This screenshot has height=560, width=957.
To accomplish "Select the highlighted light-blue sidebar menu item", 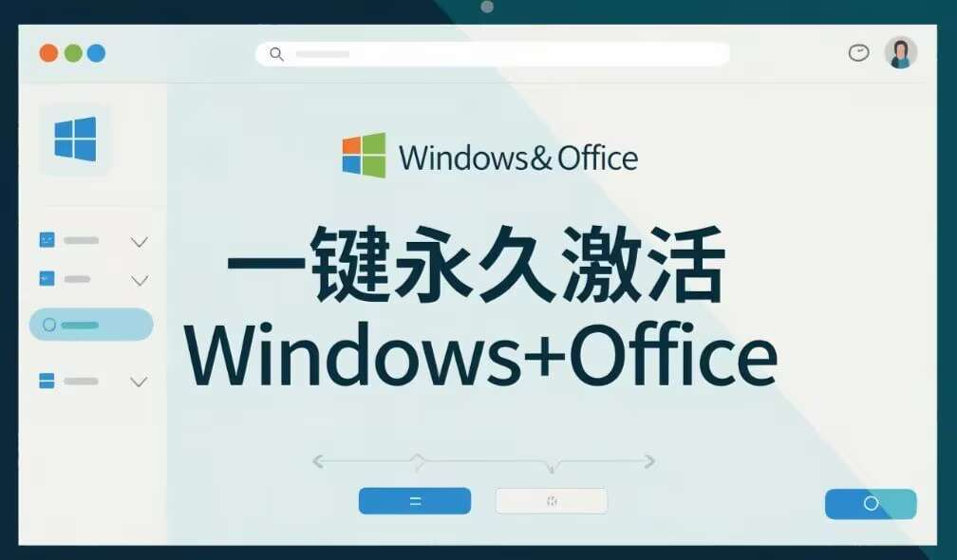I will coord(91,325).
